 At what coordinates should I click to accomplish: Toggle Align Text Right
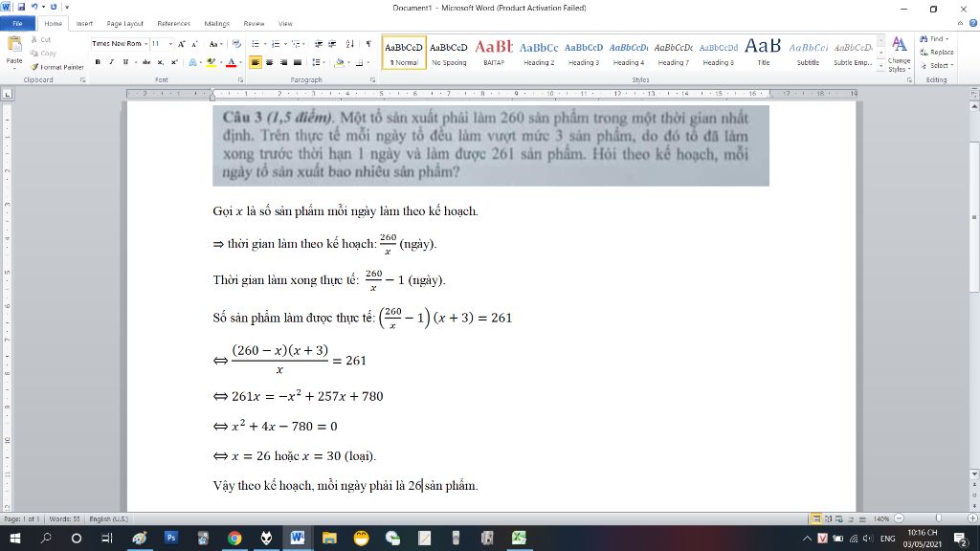click(283, 62)
